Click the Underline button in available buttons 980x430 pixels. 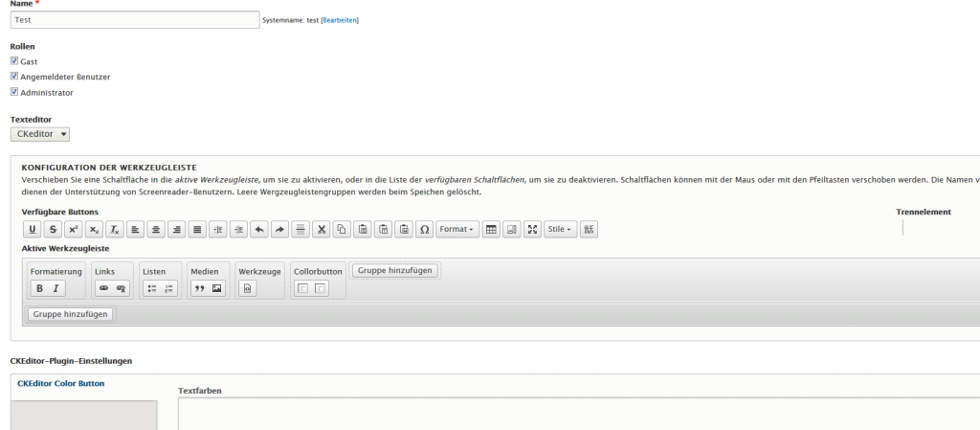click(x=32, y=230)
